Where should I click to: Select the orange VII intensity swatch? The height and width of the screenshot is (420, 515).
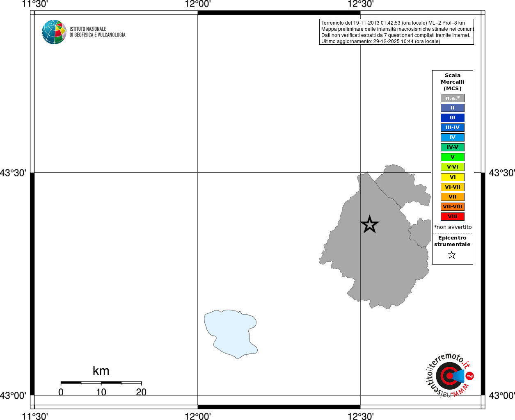(x=453, y=197)
